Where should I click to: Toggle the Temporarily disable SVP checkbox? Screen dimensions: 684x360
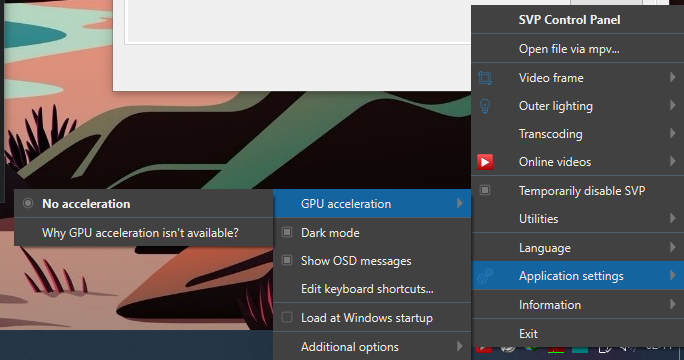pos(485,190)
